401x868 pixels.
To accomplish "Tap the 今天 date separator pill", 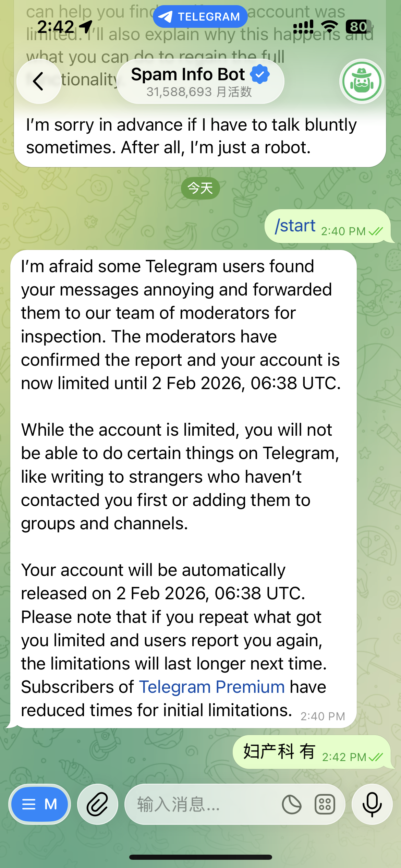I will click(x=200, y=188).
